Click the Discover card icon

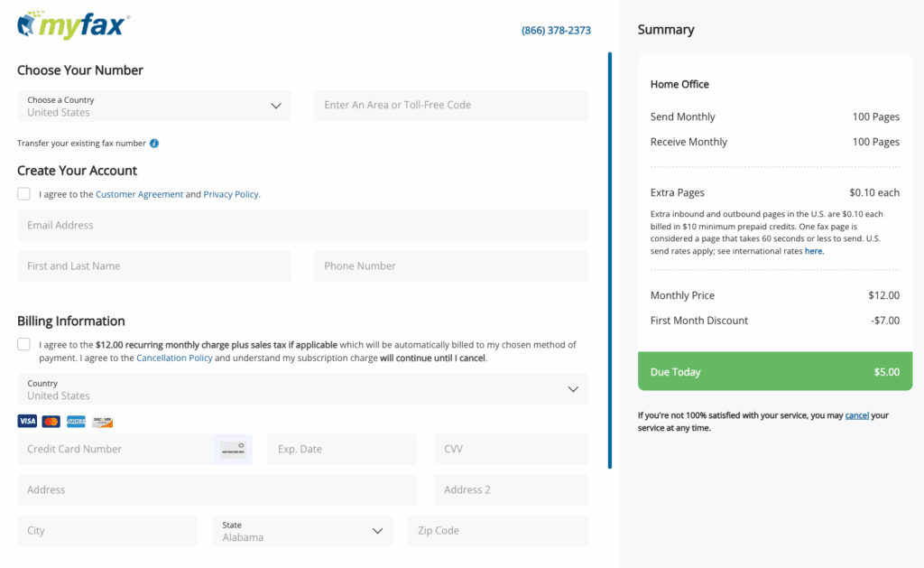[x=103, y=422]
